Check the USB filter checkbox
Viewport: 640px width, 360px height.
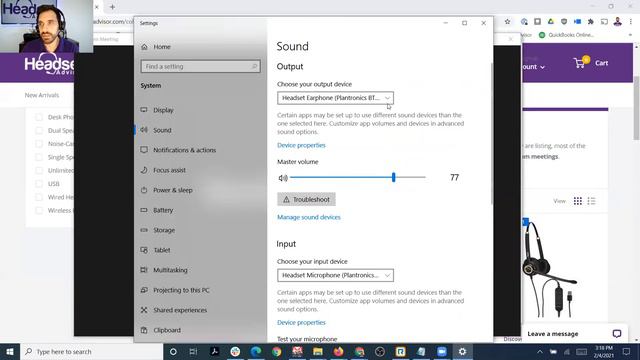39,184
